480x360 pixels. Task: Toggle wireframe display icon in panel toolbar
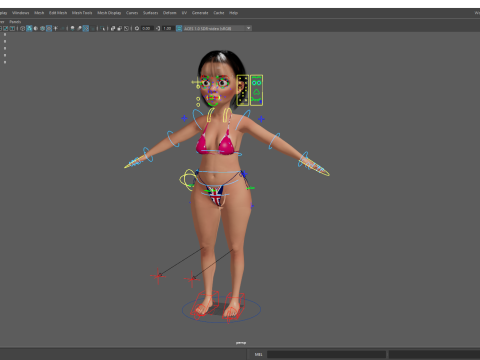click(x=23, y=28)
